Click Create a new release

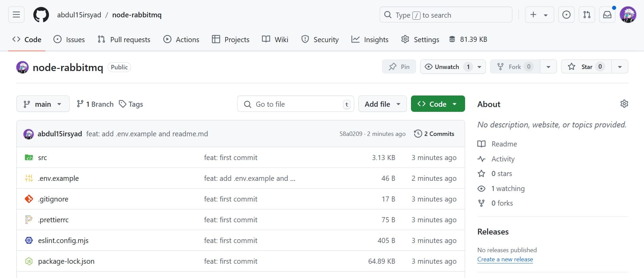click(x=505, y=259)
